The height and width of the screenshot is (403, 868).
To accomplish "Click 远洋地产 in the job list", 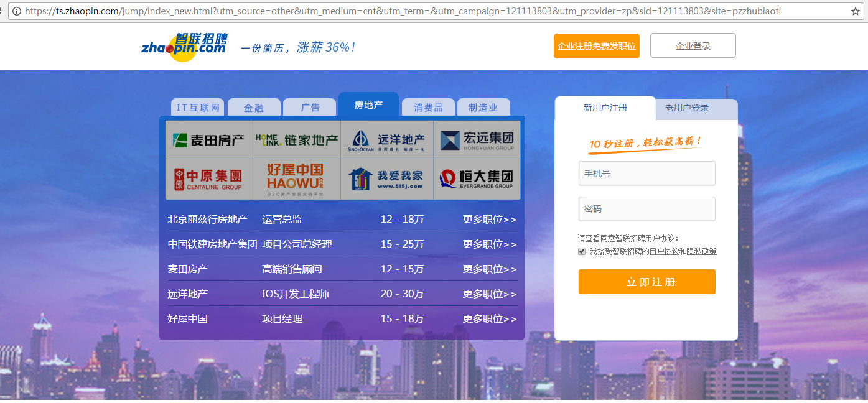I will pos(188,294).
